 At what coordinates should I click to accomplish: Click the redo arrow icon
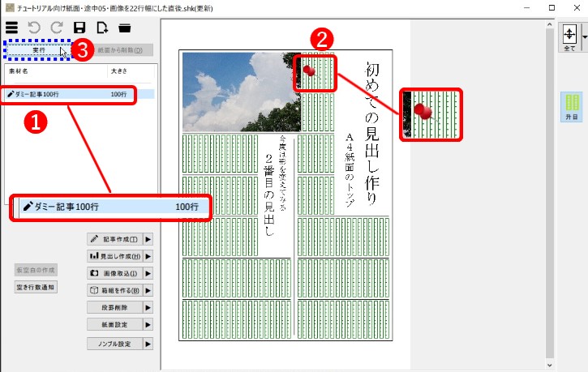coord(57,29)
